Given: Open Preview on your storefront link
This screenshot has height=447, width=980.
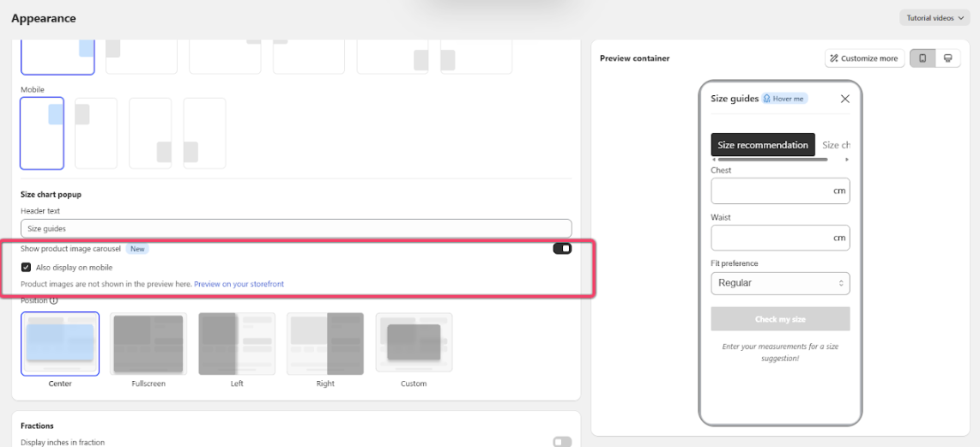Looking at the screenshot, I should [x=239, y=284].
